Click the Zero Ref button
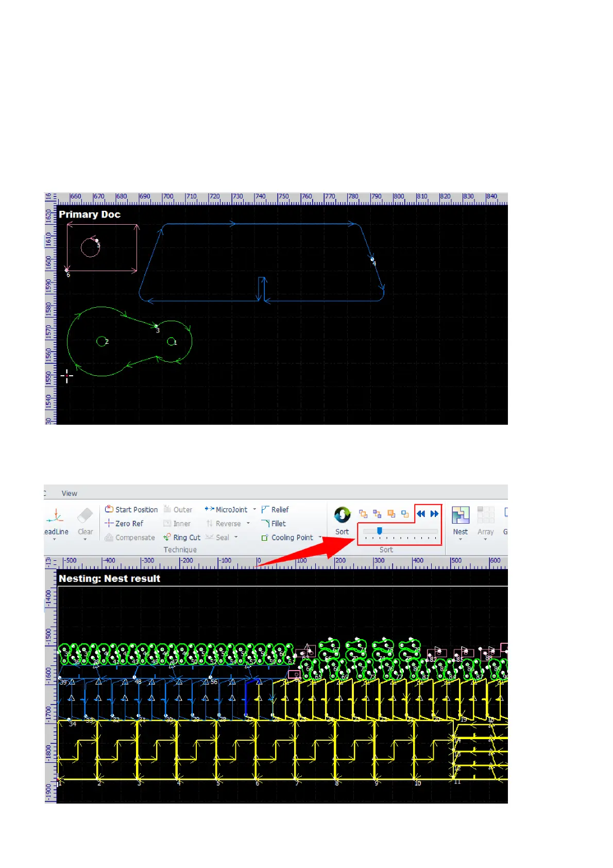 click(124, 523)
